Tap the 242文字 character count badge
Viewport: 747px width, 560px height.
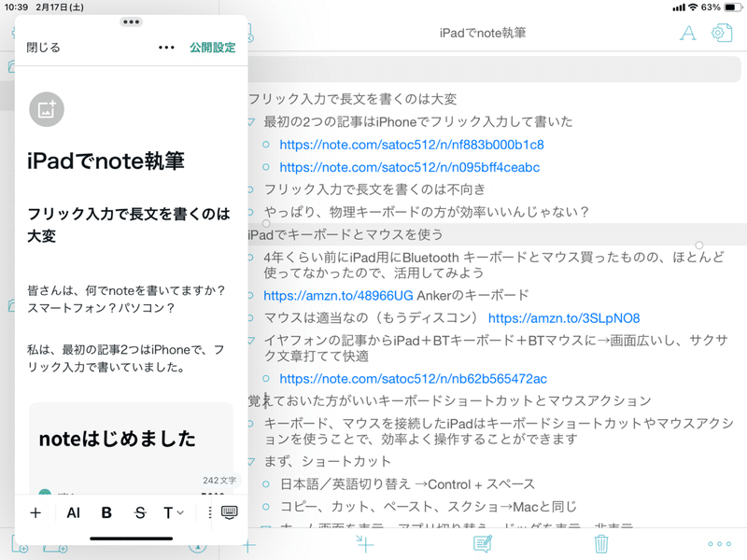point(219,481)
